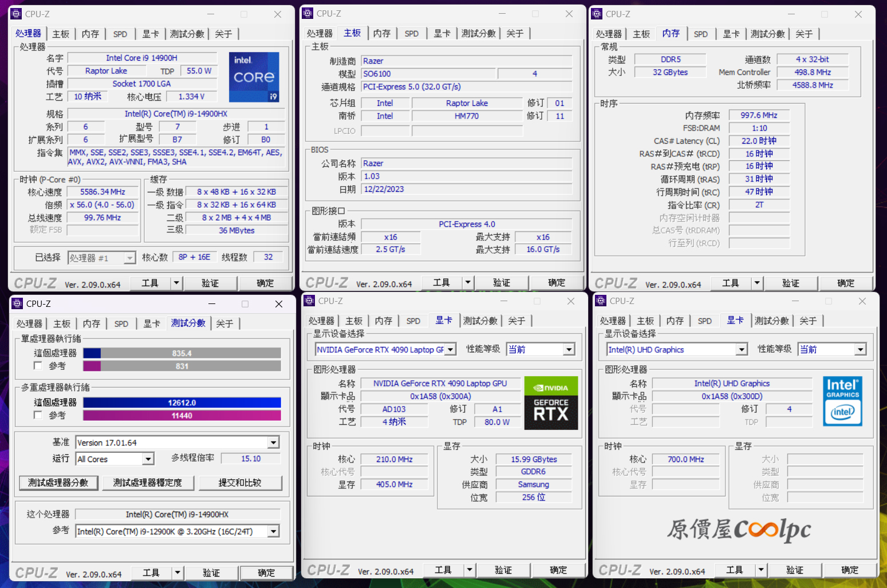
Task: Switch to 显卡 tab in memory window
Action: (731, 34)
